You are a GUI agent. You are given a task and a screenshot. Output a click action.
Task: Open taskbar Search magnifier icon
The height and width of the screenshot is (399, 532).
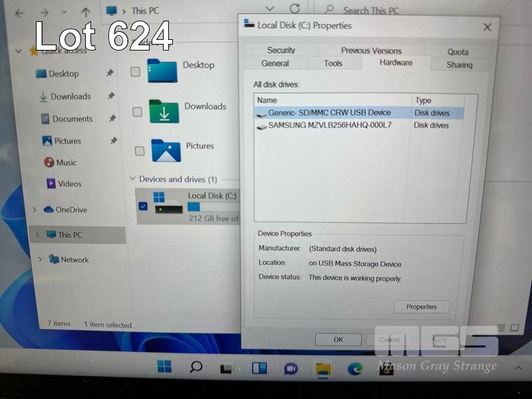[x=196, y=366]
